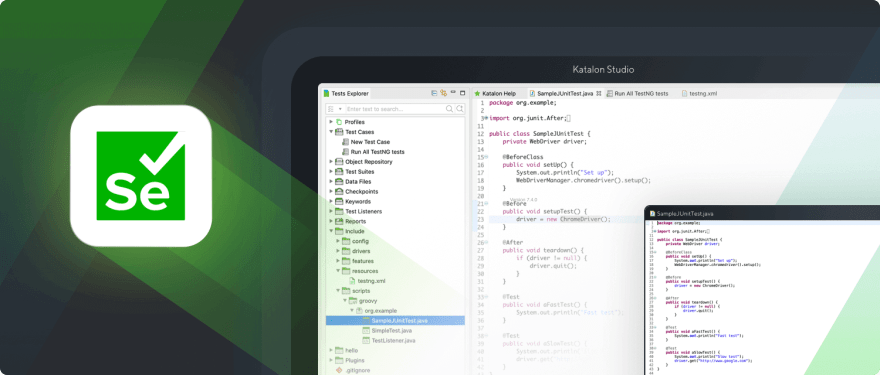Expand the Test Suites folder

(x=331, y=172)
